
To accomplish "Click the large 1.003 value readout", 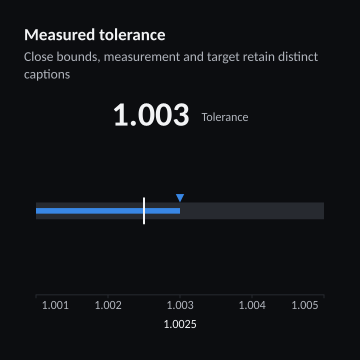I will (x=151, y=115).
